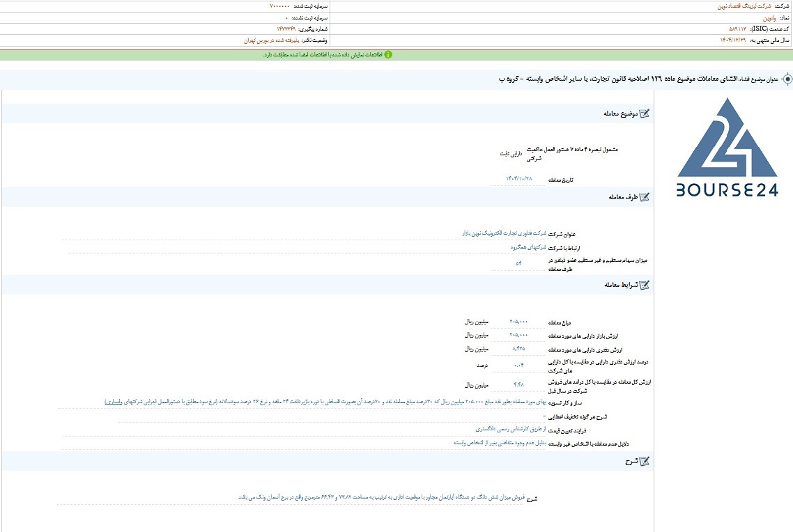
Task: Click the edit icon beside موضوع معامله
Action: click(x=645, y=114)
